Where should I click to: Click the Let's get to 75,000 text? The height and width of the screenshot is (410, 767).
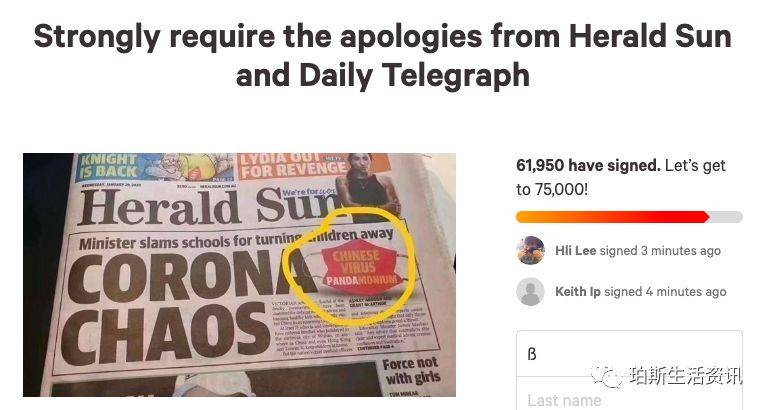pos(621,177)
